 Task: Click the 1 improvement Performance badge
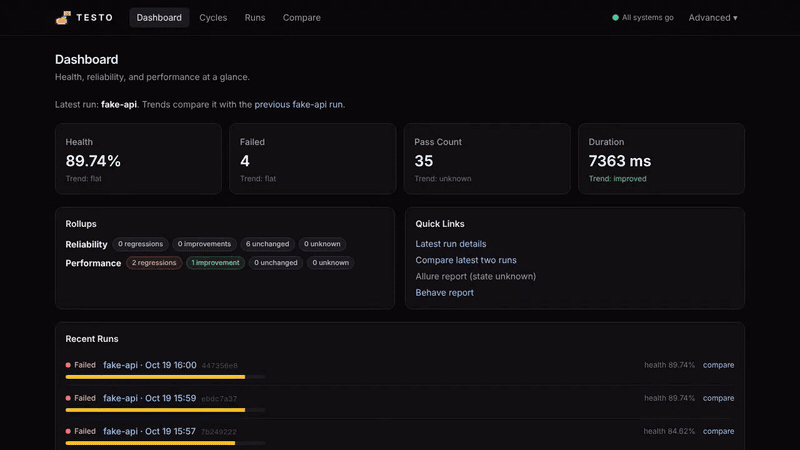click(215, 263)
